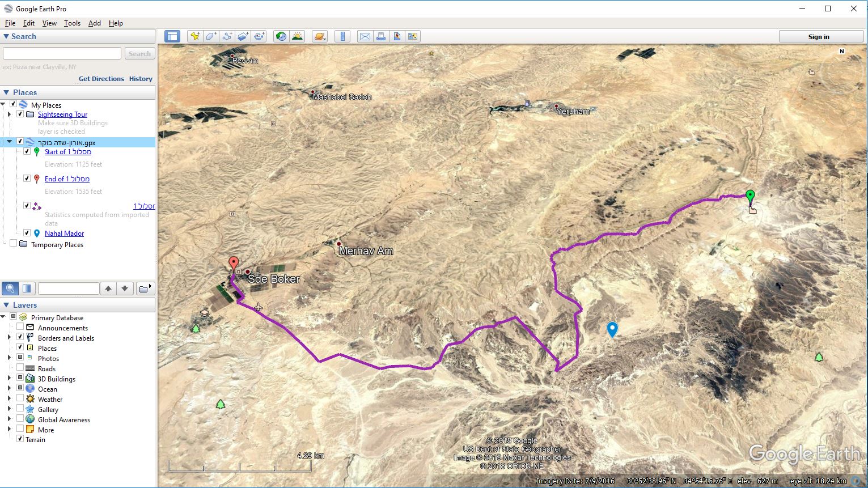The width and height of the screenshot is (868, 488).
Task: Expand the Ocean layer arrow
Action: coord(9,389)
